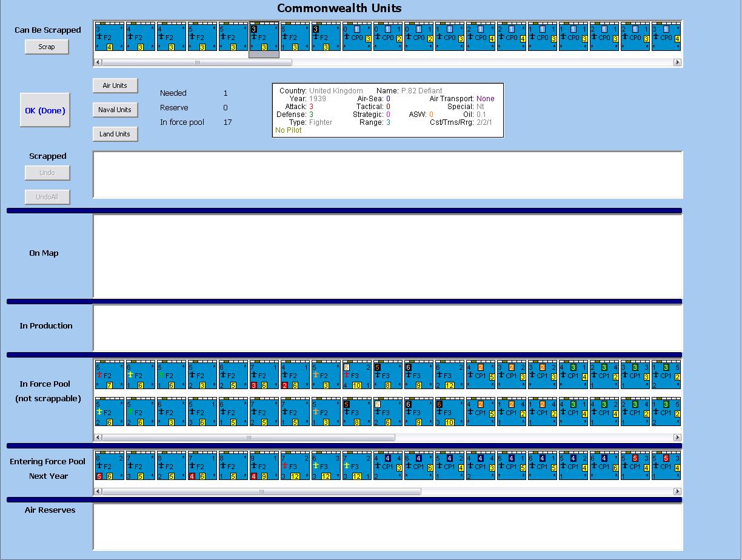Click left arrow of Can Be Scrapped scrollbar
This screenshot has height=560, width=742.
click(x=98, y=62)
